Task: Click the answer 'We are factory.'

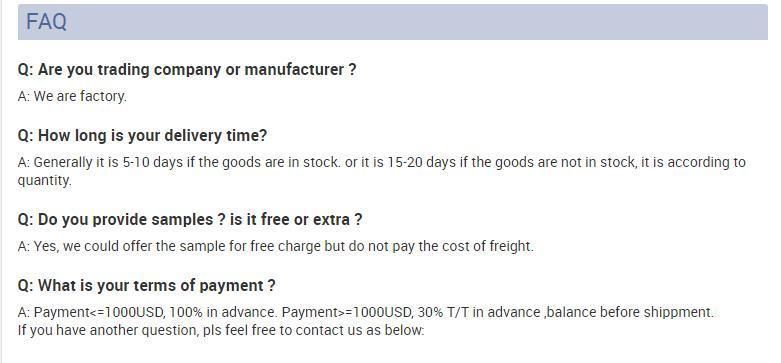Action: pyautogui.click(x=72, y=96)
